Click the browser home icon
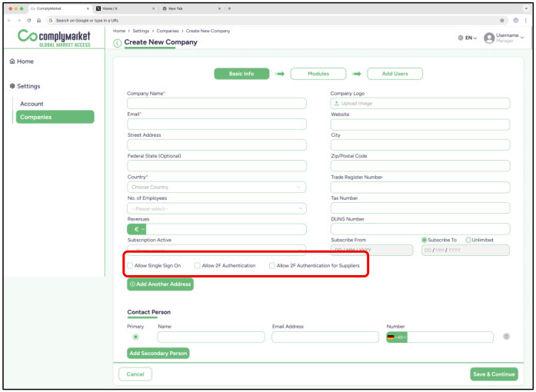 coord(39,21)
